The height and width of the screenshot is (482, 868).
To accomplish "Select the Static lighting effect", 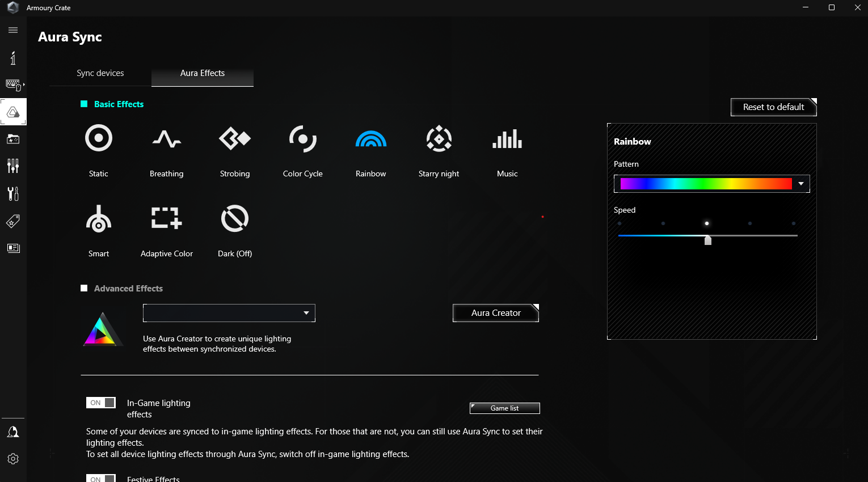I will [x=99, y=138].
